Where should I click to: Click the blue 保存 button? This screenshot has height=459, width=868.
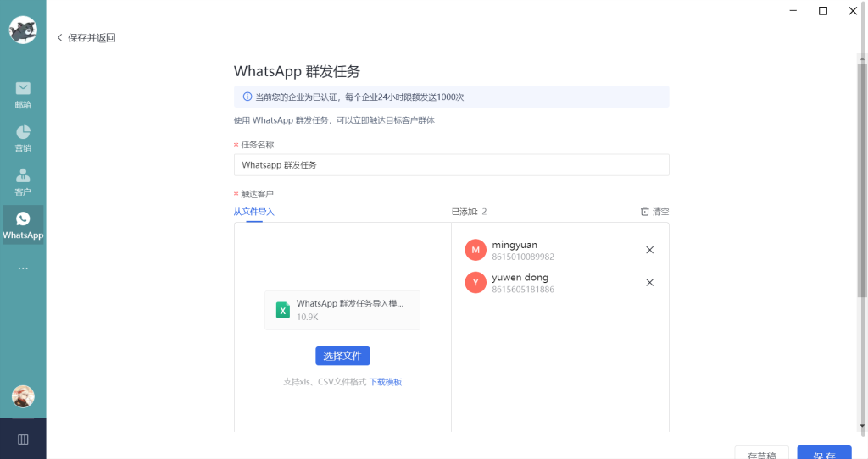824,454
